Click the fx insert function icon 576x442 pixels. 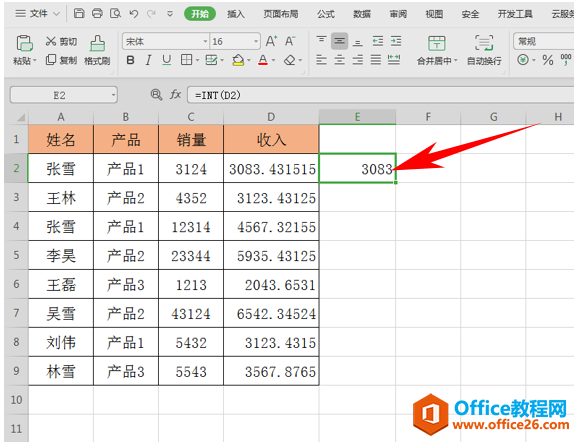coord(175,95)
